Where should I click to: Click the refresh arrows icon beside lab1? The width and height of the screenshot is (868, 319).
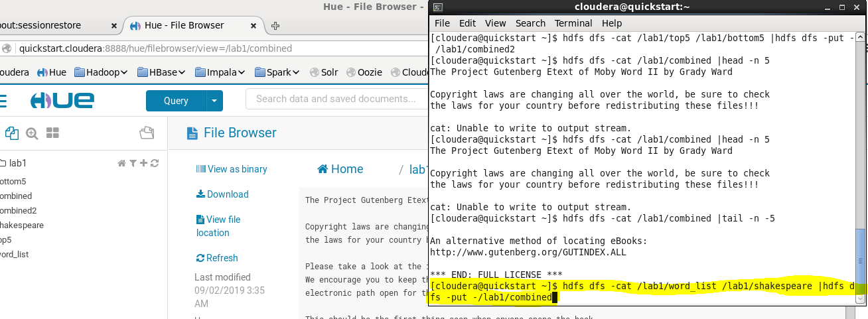pyautogui.click(x=155, y=163)
